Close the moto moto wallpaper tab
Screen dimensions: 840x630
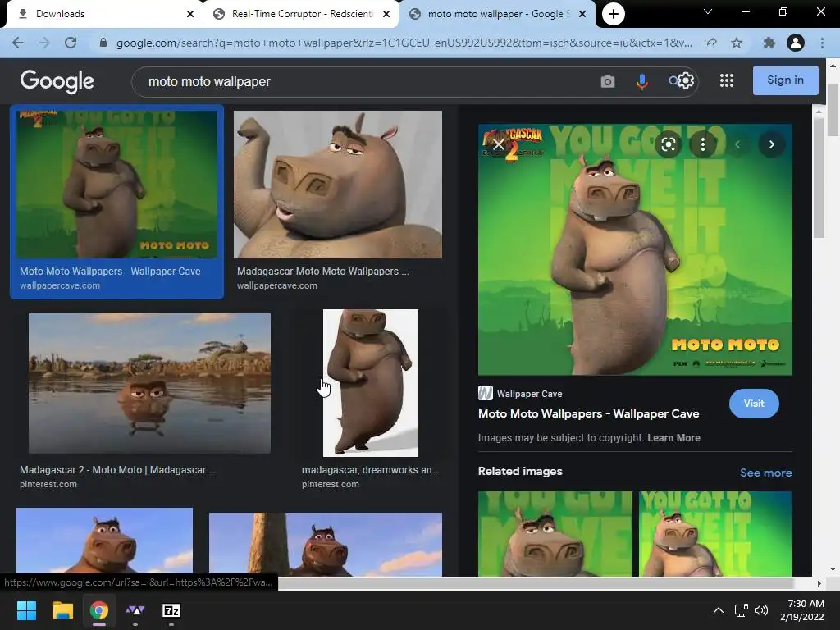pos(582,14)
